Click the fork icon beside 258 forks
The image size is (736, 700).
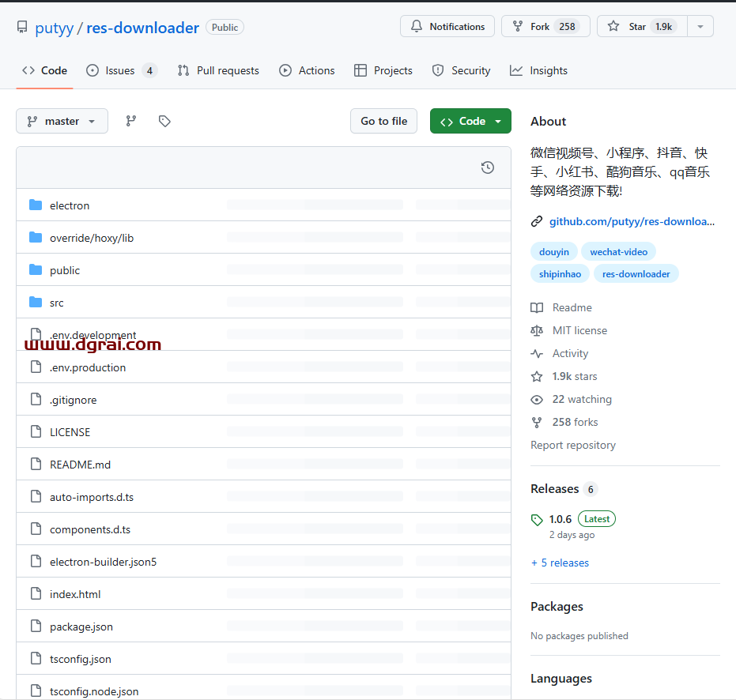(537, 423)
